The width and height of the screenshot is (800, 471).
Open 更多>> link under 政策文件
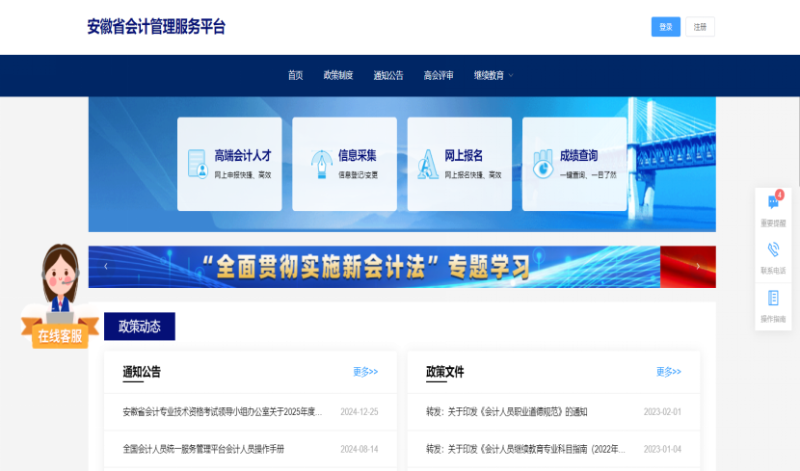pos(669,372)
